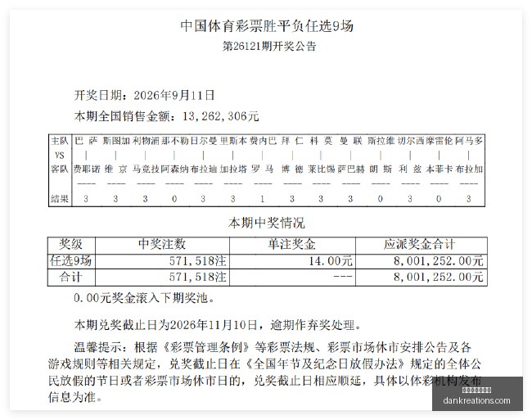The height and width of the screenshot is (420, 532).
Task: Click home team 斯图加
Action: [x=116, y=141]
